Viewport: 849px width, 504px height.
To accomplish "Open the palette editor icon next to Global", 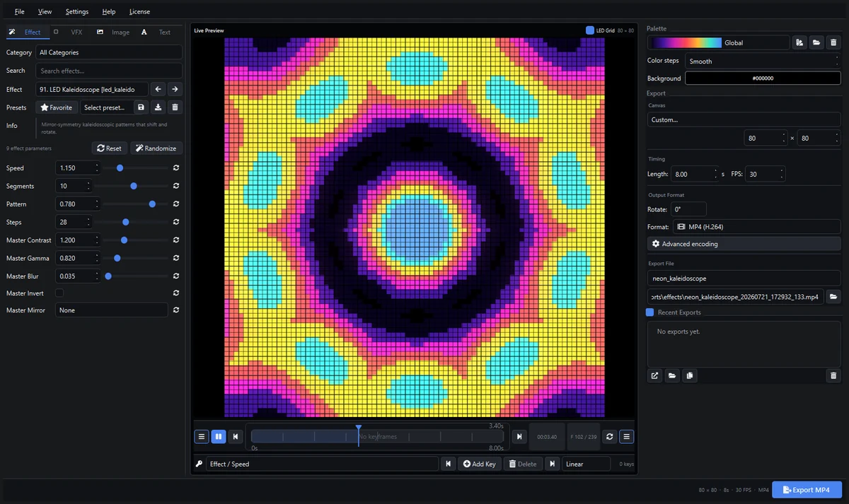I will coord(799,42).
